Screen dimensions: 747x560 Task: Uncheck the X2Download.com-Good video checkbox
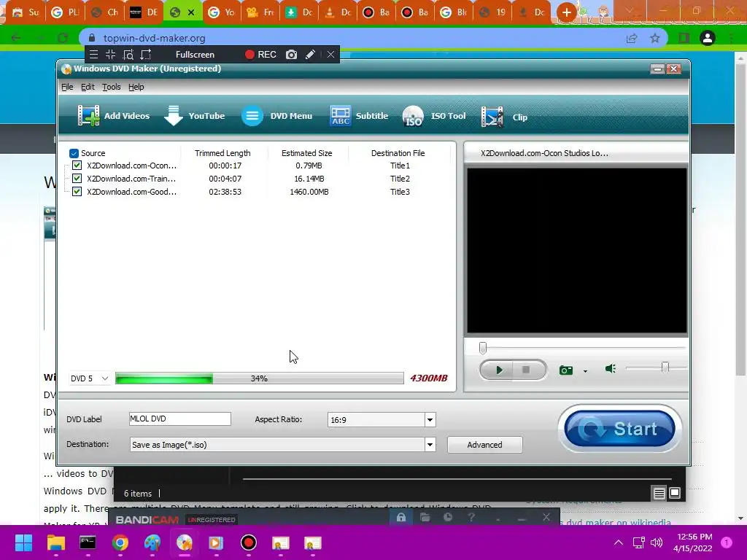(77, 192)
